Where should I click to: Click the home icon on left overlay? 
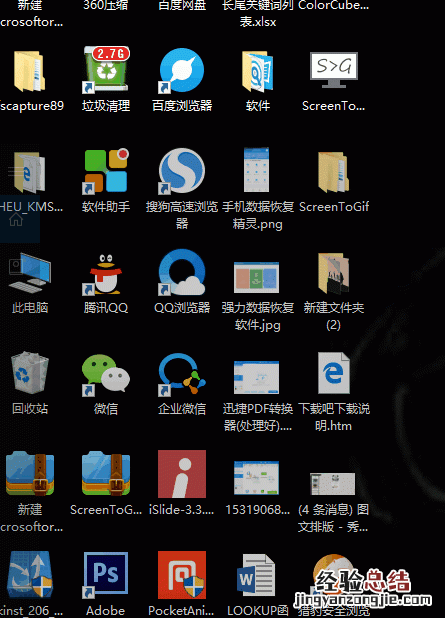coord(16,219)
